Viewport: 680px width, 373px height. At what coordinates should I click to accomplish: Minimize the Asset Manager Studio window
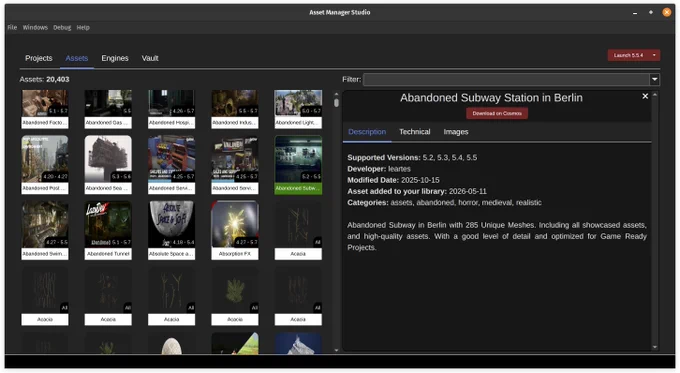(x=635, y=13)
